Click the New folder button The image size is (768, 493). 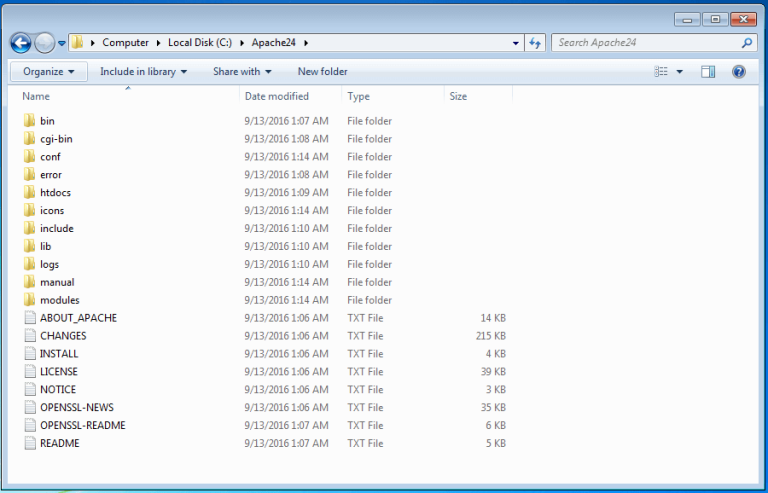point(322,72)
